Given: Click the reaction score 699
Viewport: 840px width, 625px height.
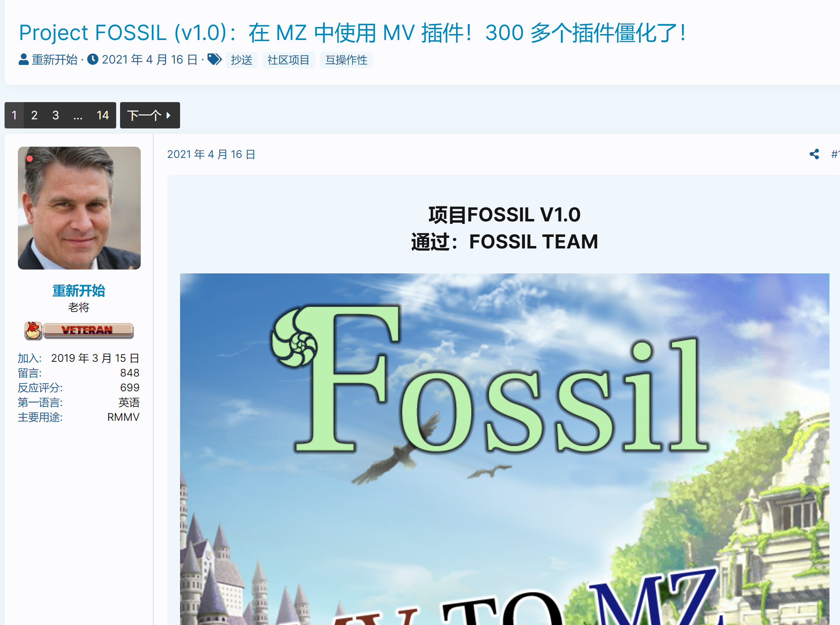Looking at the screenshot, I should point(130,388).
